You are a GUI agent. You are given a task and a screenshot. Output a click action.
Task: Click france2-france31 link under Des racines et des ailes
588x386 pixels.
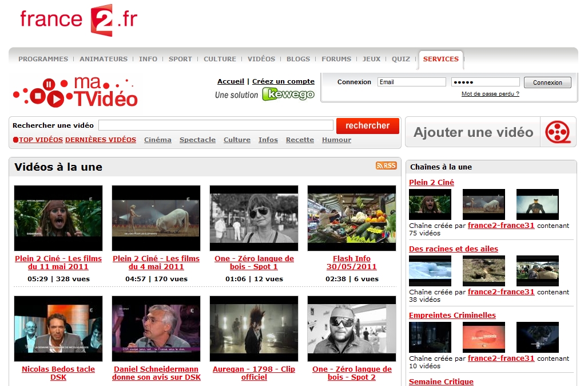pos(501,292)
